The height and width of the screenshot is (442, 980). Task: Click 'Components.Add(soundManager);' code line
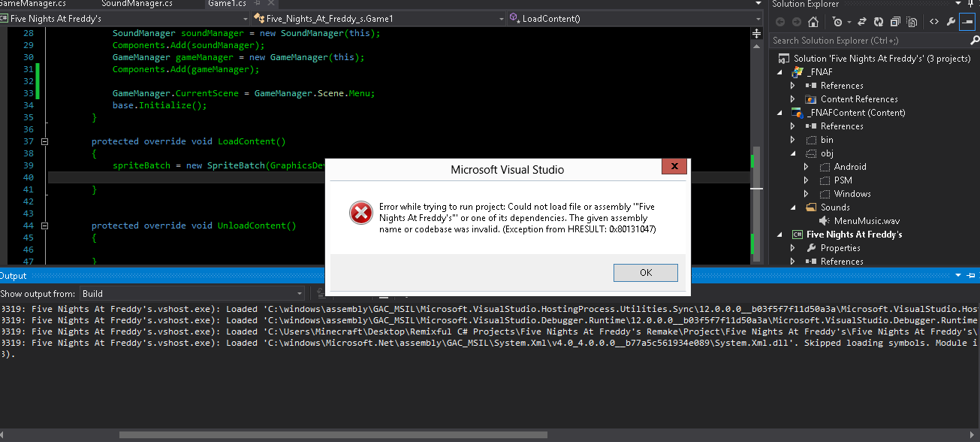coord(188,45)
